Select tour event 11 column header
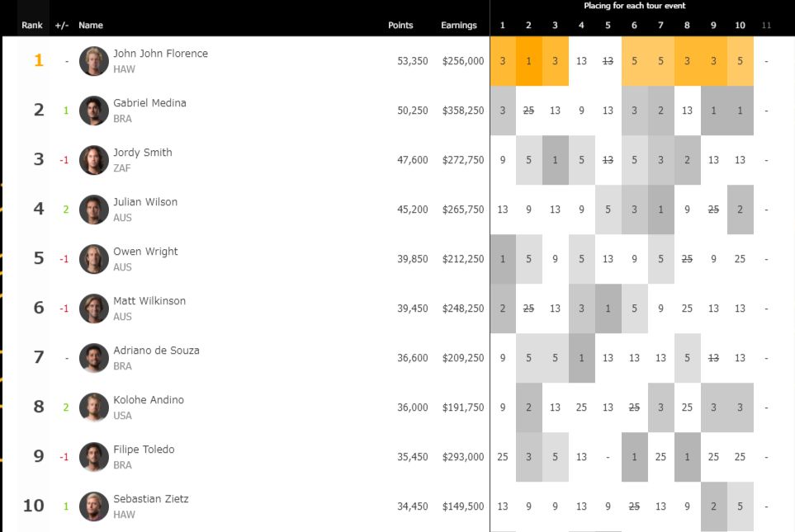Screen dimensions: 795x532 (x=766, y=26)
